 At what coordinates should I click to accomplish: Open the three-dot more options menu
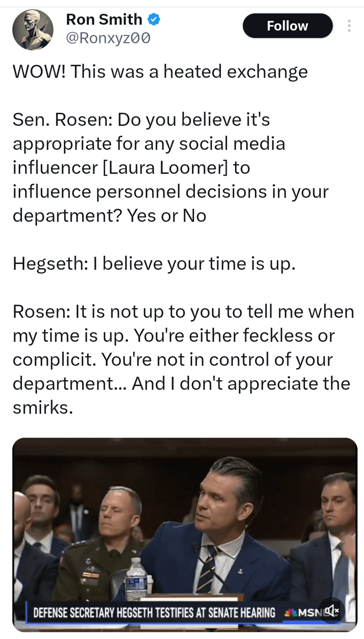point(349,26)
